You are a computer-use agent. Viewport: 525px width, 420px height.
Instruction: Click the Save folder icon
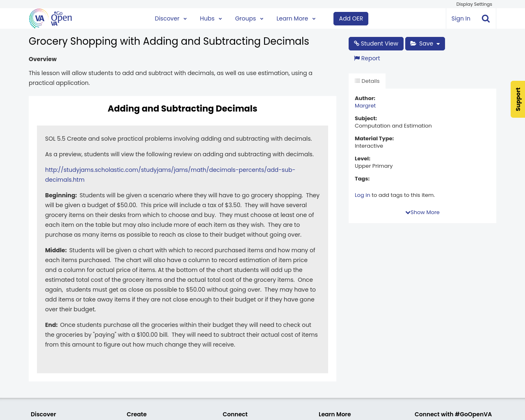[x=413, y=43]
